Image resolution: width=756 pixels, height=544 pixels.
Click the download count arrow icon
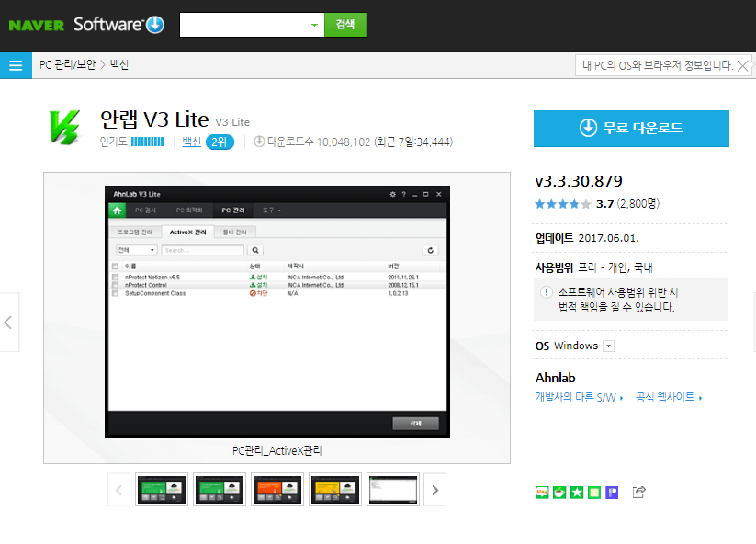coord(259,142)
